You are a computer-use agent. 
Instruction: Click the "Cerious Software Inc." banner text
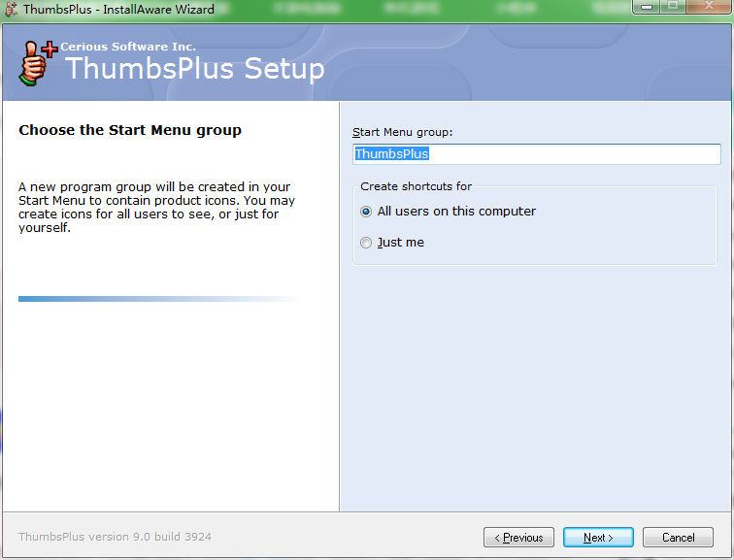coord(128,47)
